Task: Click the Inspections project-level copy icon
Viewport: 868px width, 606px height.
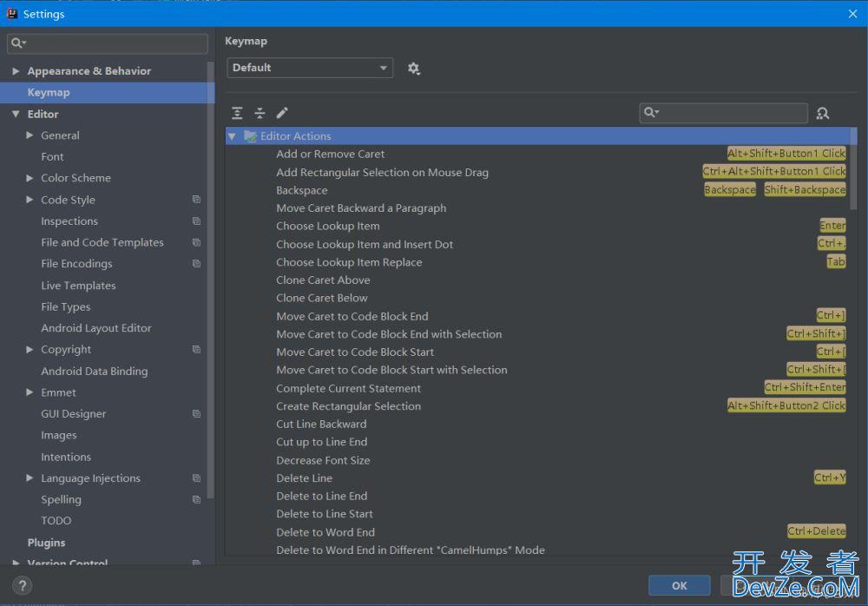Action: [196, 221]
